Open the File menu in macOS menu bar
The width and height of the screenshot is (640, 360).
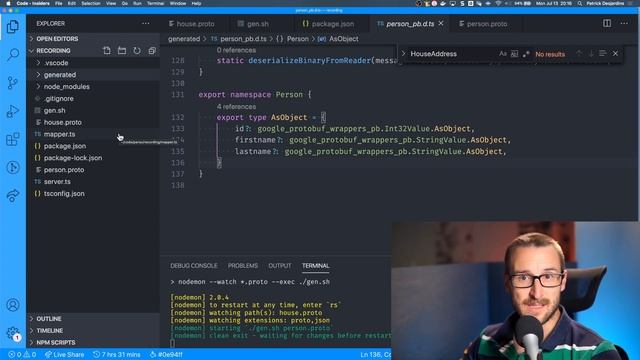[59, 3]
